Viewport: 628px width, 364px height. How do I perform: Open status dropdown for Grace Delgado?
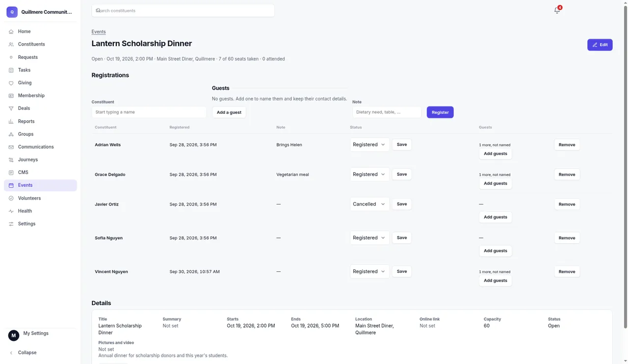click(x=369, y=174)
